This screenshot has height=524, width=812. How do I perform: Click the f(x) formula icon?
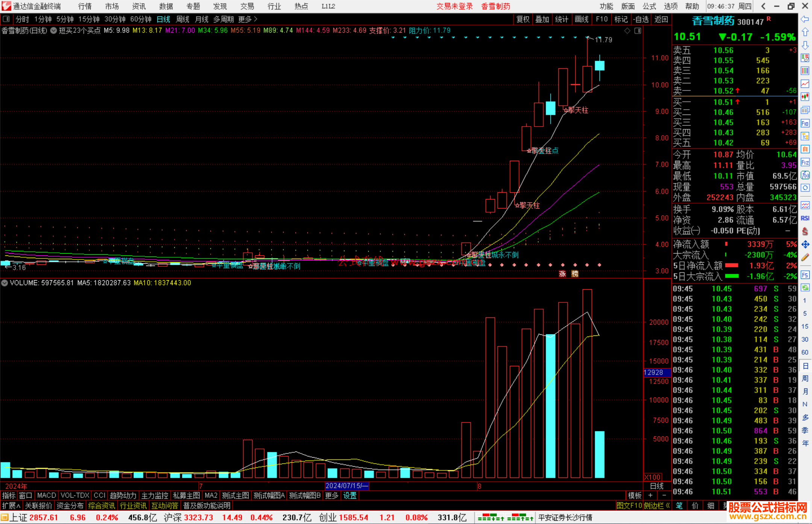coord(805,175)
